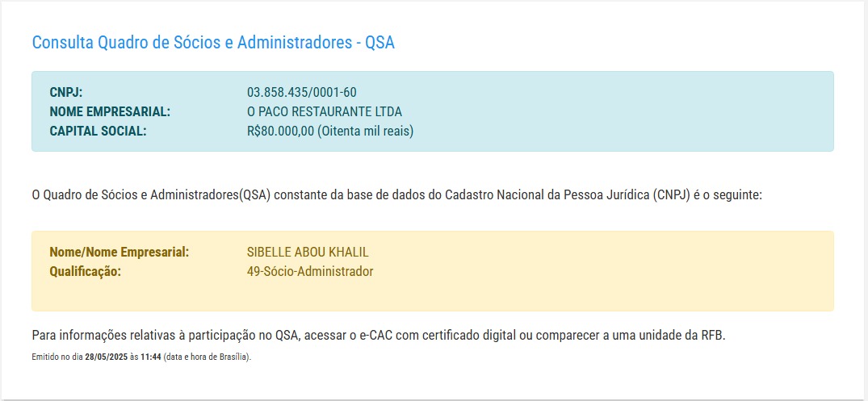Click the yellow partner information panel

coord(432,271)
